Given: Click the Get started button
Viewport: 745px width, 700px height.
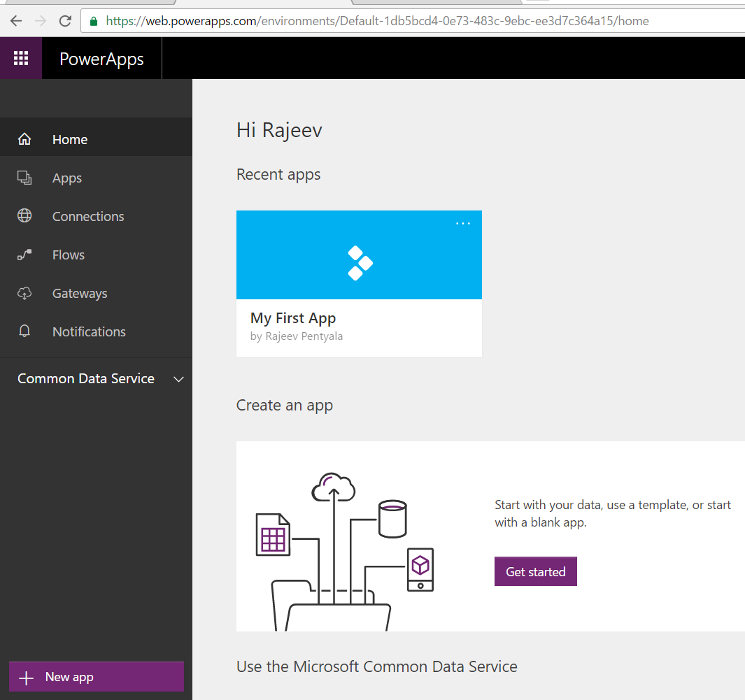Looking at the screenshot, I should pos(535,571).
